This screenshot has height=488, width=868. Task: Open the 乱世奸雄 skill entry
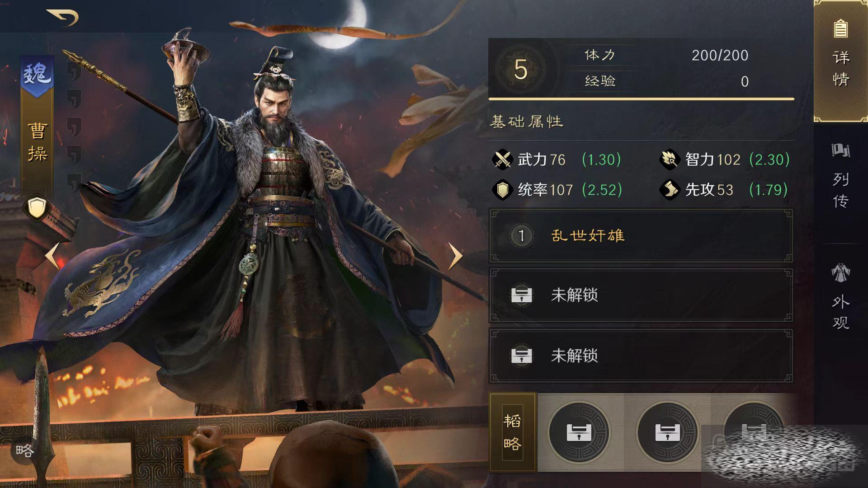point(641,236)
